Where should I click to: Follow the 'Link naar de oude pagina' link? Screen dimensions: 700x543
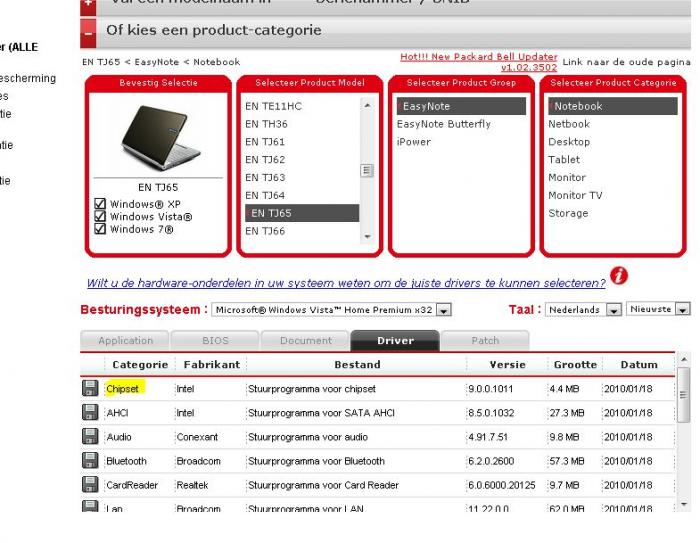click(626, 62)
